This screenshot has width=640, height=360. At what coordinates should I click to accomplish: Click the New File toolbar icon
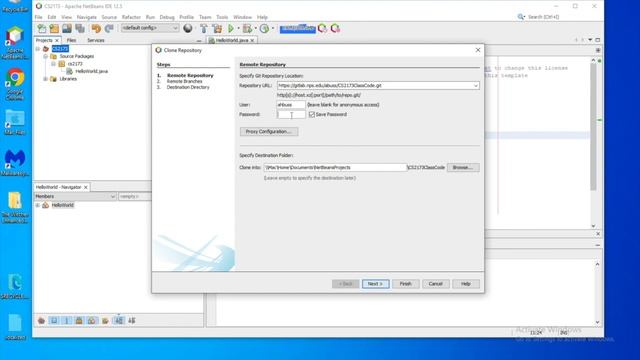point(42,28)
